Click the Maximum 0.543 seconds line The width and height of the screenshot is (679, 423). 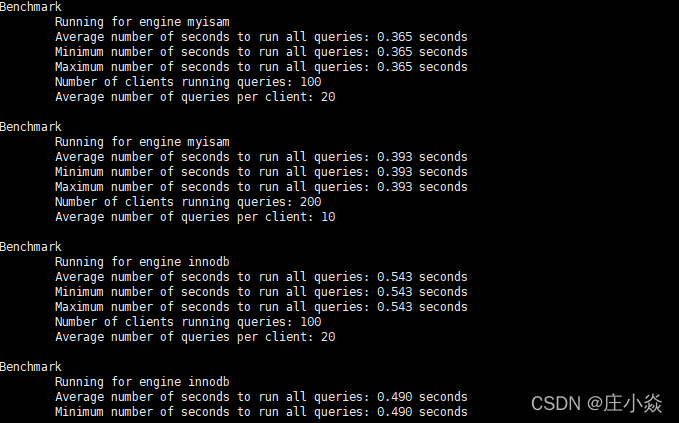(261, 307)
